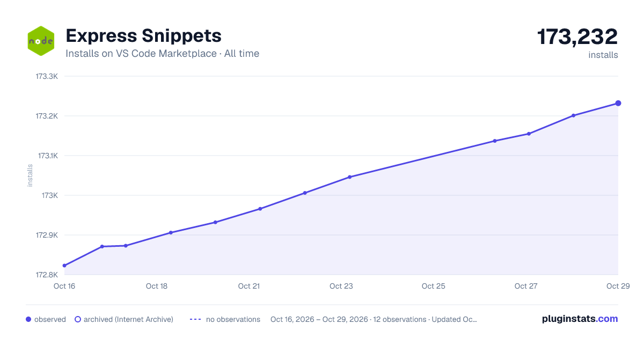This screenshot has width=644, height=338.
Task: Click the 'installs' label under the total count
Action: 603,55
